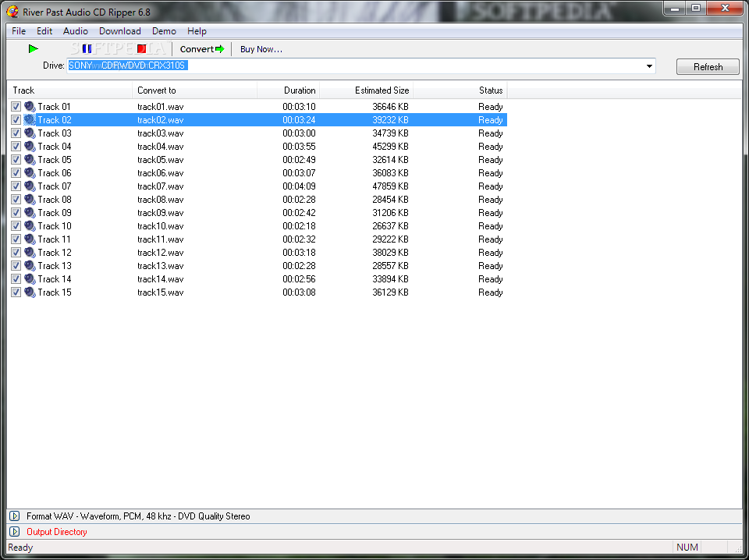Click the Track 14 audio disc icon
Screen dimensions: 749x560
[x=30, y=278]
